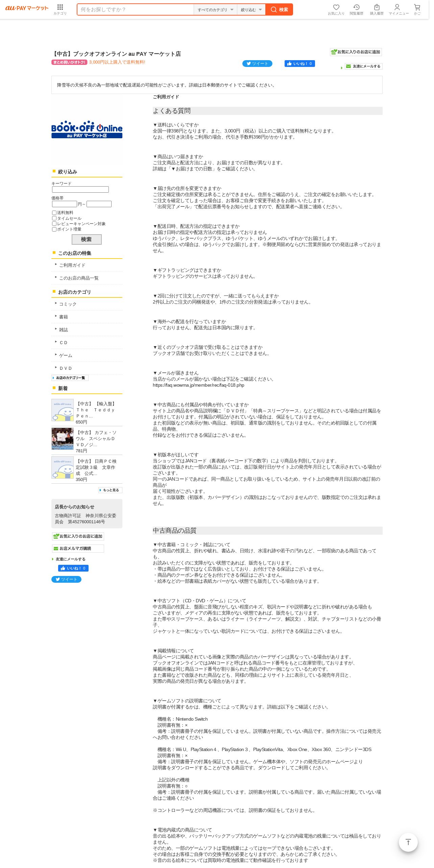Click the 350円 price text
Image resolution: width=434 pixels, height=868 pixels.
click(x=81, y=480)
